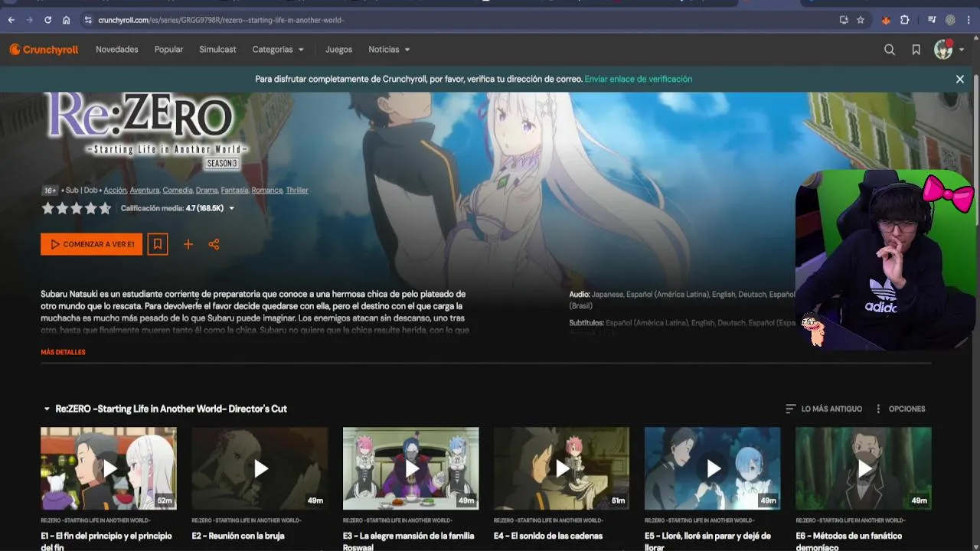The width and height of the screenshot is (980, 551).
Task: Add series to watchlist with bookmark button
Action: tap(158, 244)
